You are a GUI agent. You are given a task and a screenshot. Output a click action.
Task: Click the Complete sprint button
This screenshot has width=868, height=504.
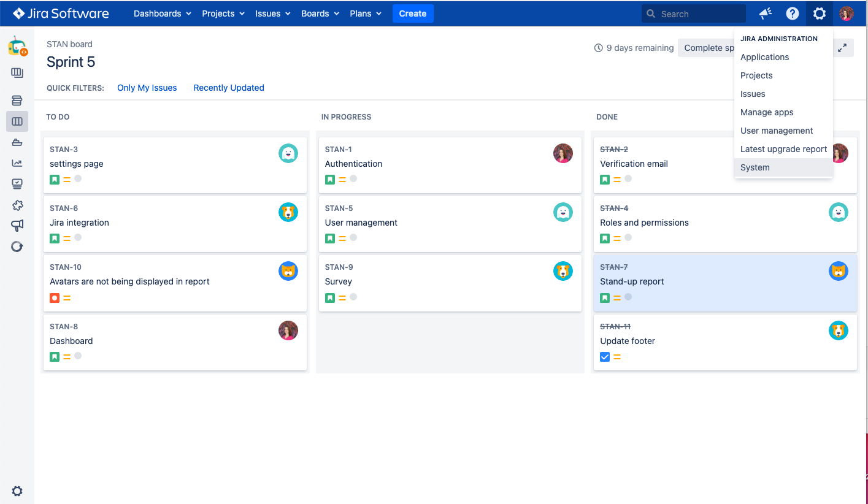pos(706,48)
